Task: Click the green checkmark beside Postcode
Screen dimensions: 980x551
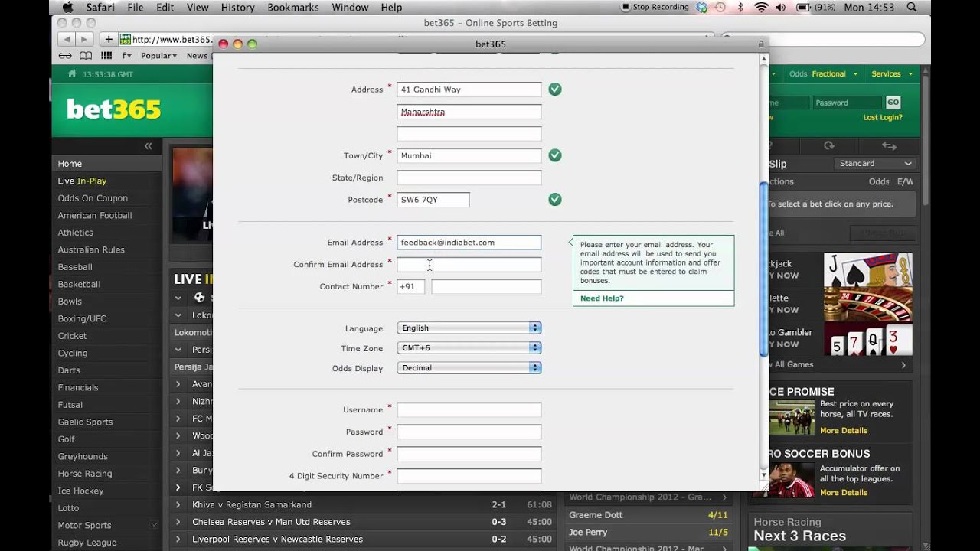Action: coord(555,200)
